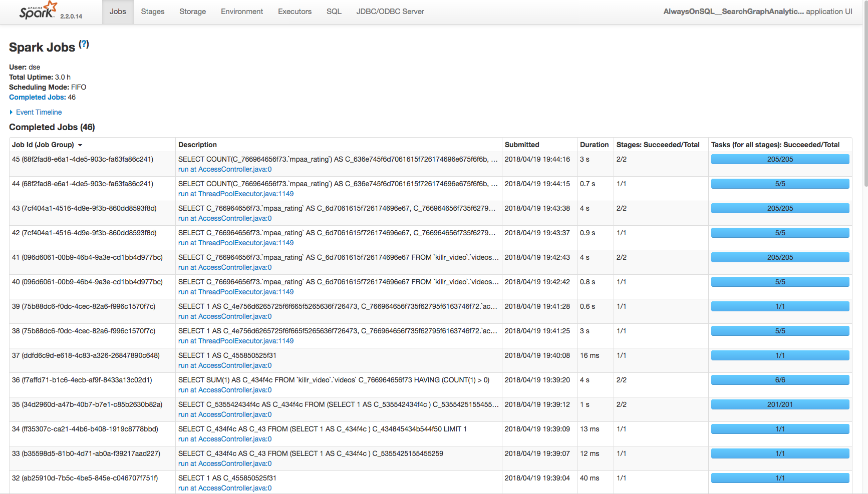Open job 41 run at AccessController.java:0 link

click(225, 267)
